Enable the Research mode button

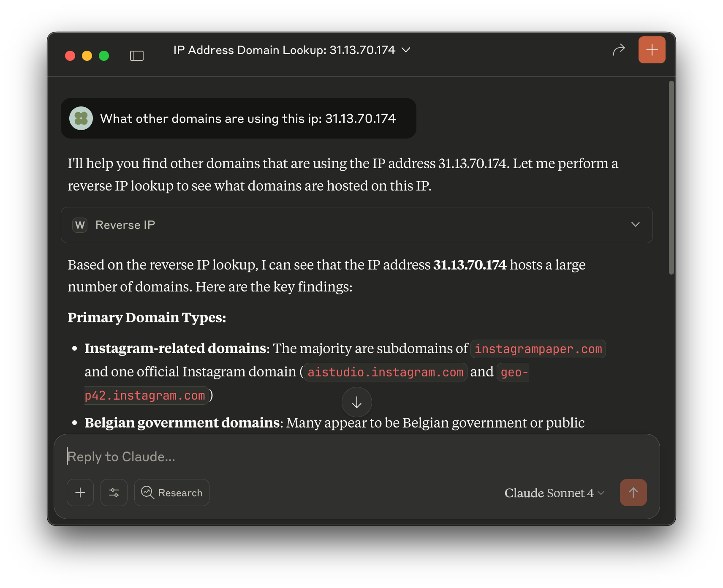[172, 493]
